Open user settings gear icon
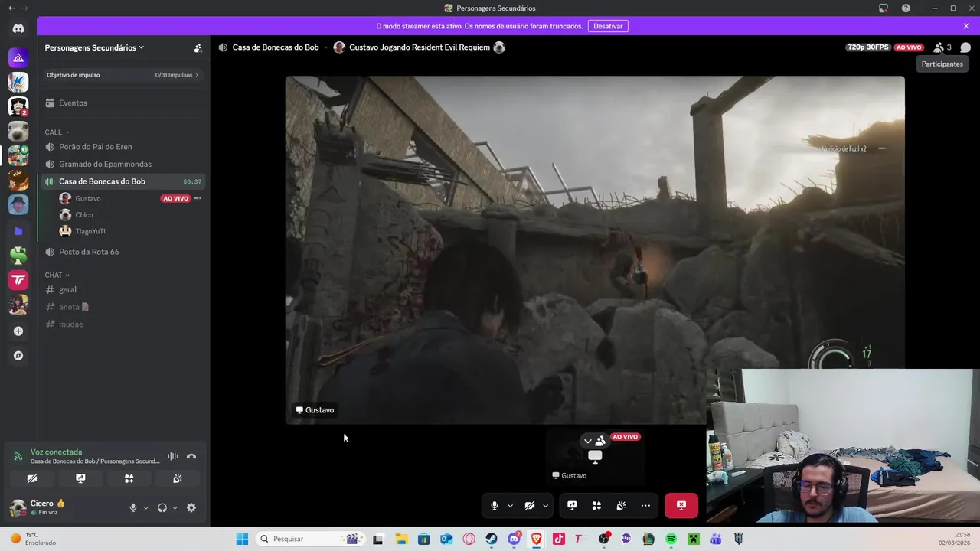Viewport: 980px width, 551px height. 191,507
